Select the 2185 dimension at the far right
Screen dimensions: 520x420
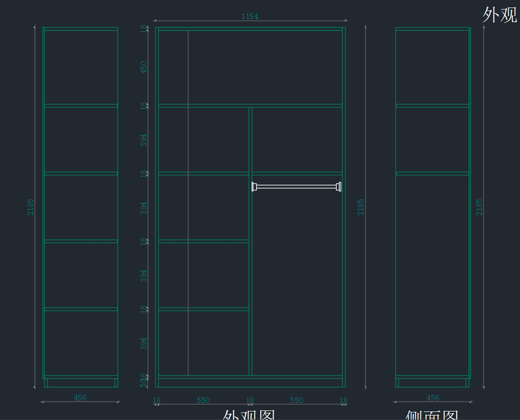pyautogui.click(x=479, y=207)
